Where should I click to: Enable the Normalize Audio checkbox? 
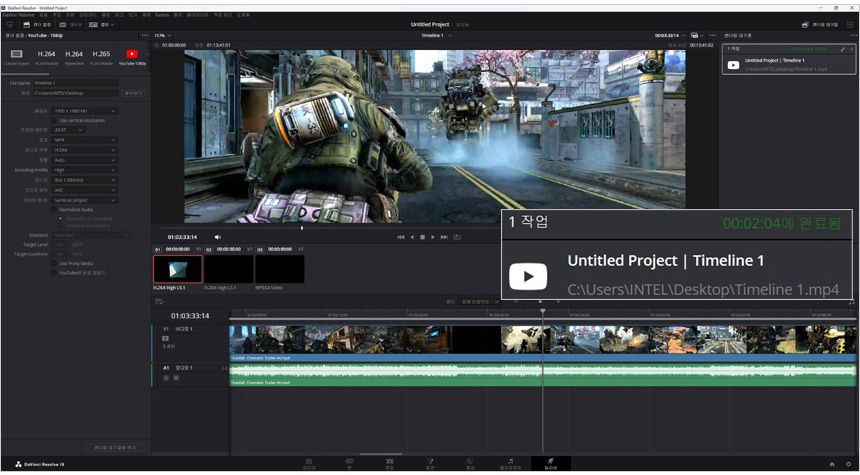pyautogui.click(x=55, y=209)
